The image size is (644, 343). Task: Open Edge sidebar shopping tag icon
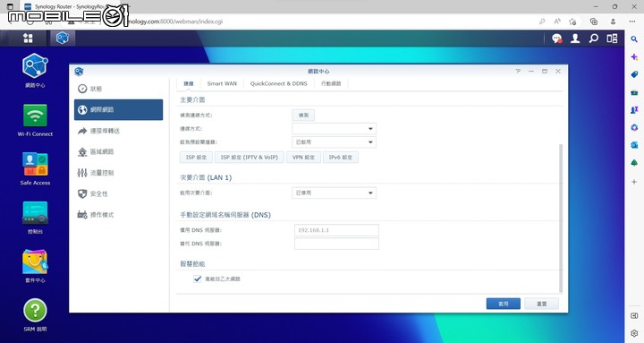pyautogui.click(x=634, y=74)
